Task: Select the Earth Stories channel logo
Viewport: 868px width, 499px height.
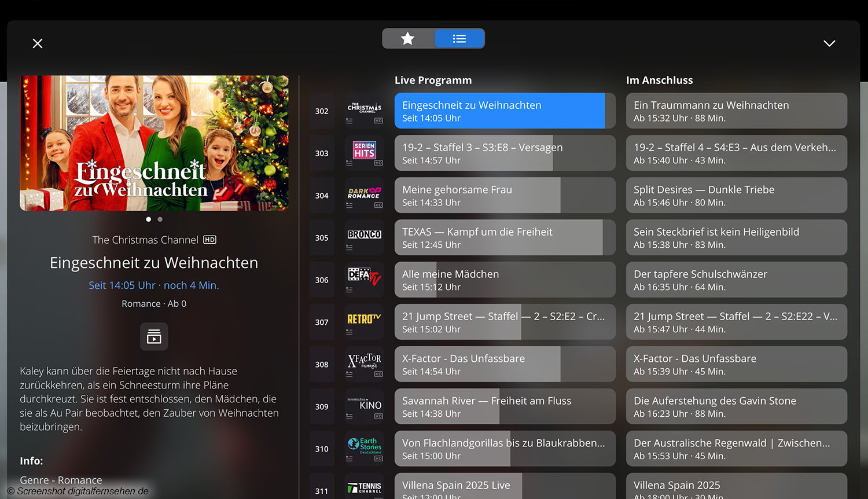Action: tap(364, 446)
